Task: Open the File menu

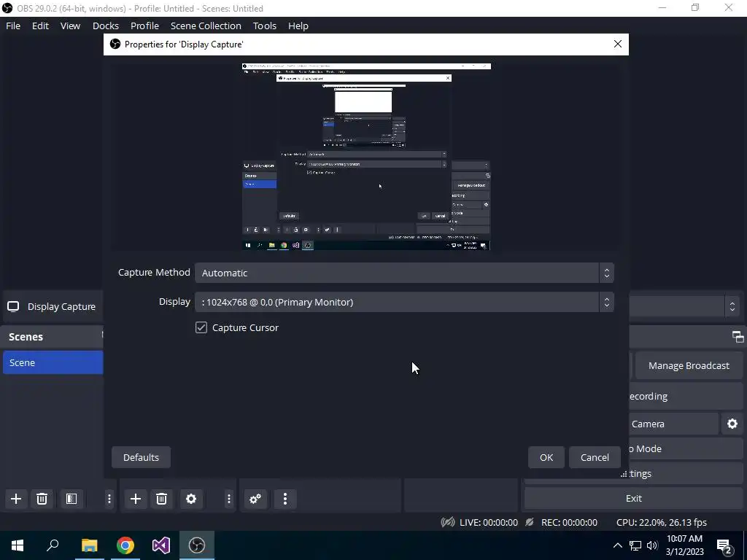Action: tap(13, 26)
